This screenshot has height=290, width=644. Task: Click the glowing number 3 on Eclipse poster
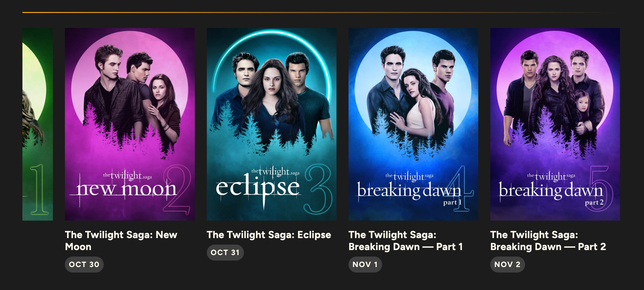[x=318, y=189]
